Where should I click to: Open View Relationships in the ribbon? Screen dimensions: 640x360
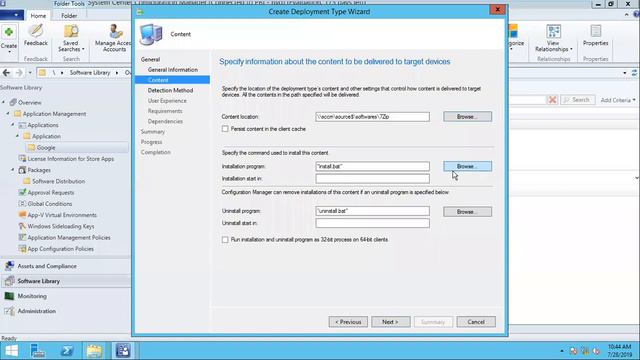click(x=553, y=38)
